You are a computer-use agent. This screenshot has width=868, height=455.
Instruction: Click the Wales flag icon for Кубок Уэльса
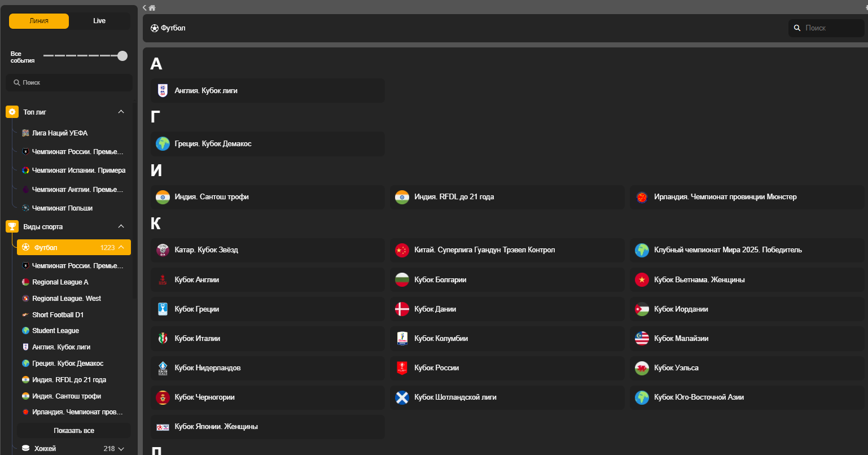coord(642,368)
